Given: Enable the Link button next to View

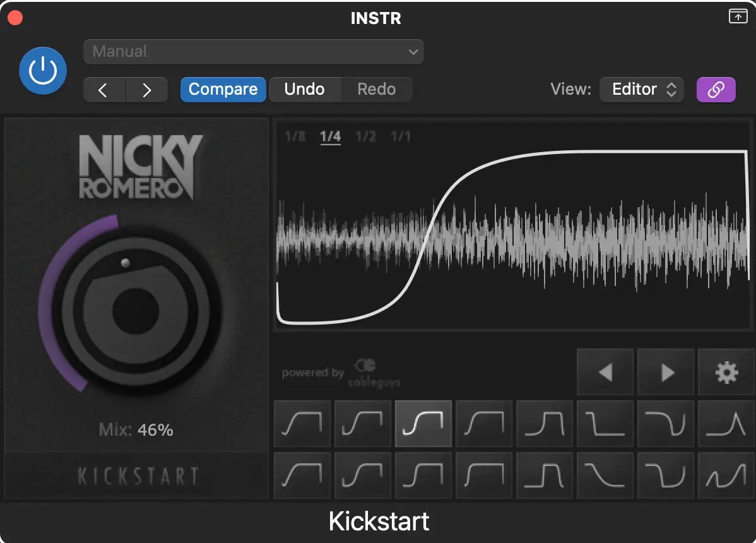Looking at the screenshot, I should tap(716, 90).
